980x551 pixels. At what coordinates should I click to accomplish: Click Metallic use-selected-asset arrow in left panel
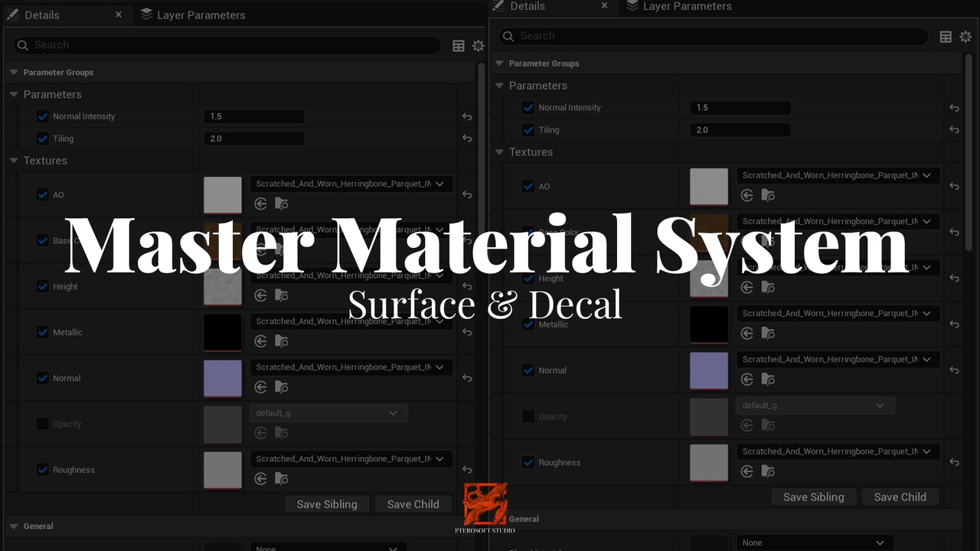click(260, 341)
